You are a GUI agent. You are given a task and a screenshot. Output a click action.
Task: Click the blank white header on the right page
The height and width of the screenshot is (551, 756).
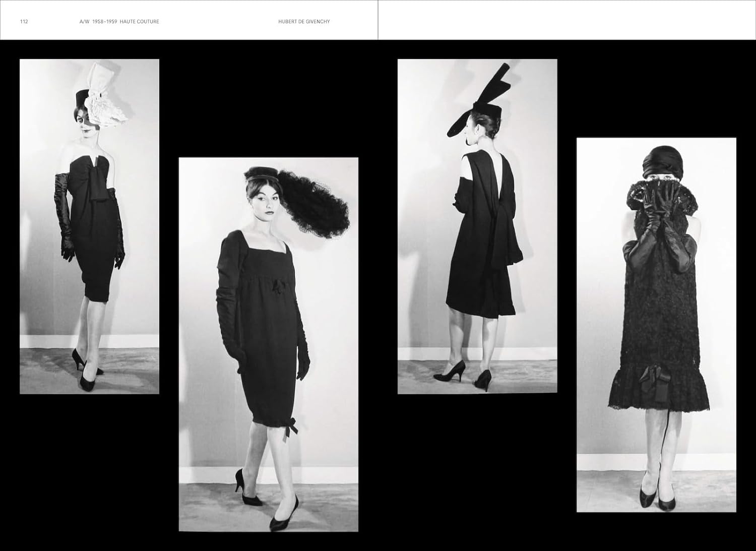coord(566,20)
